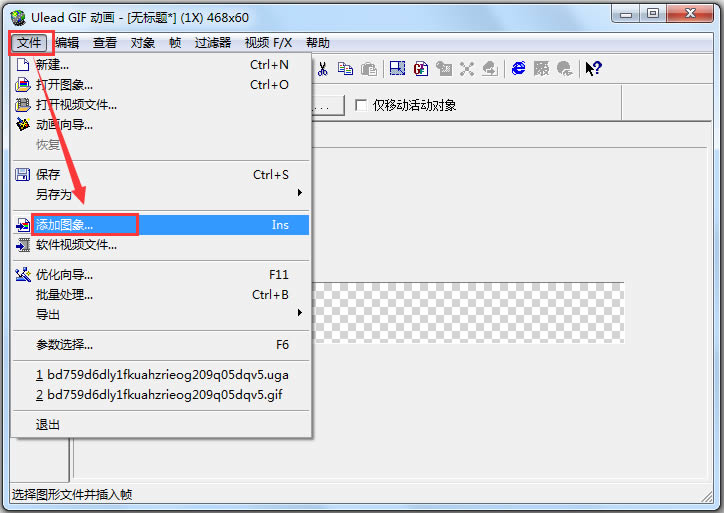
Task: Choose 参数选择... menu entry
Action: (x=161, y=344)
